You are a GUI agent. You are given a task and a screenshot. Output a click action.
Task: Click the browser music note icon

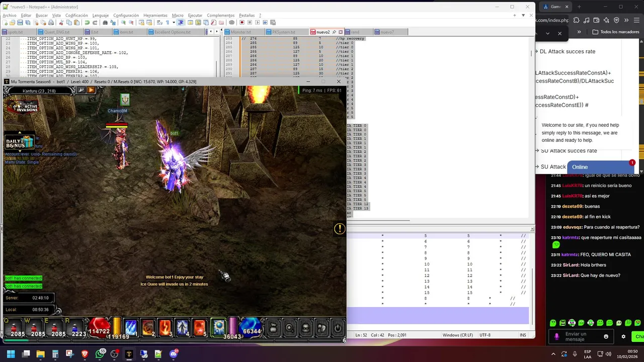[587, 20]
